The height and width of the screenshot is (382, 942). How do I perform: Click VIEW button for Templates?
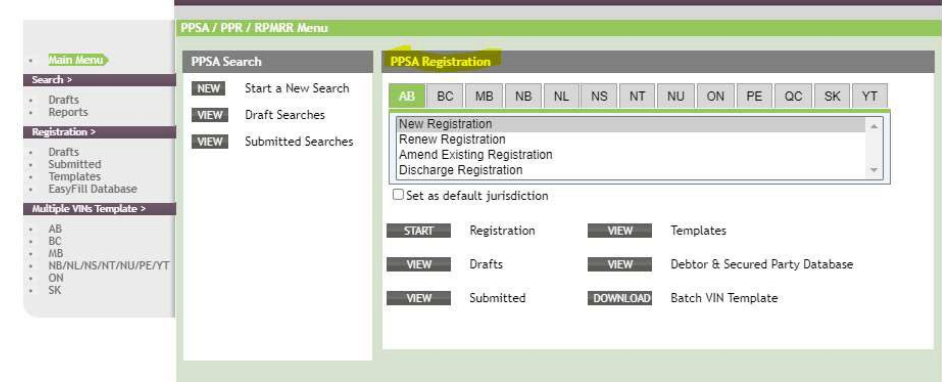coord(619,231)
